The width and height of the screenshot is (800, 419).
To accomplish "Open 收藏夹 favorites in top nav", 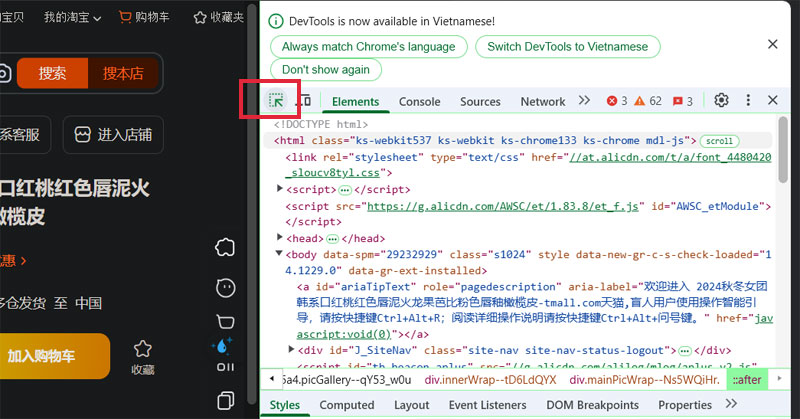I will [x=218, y=17].
